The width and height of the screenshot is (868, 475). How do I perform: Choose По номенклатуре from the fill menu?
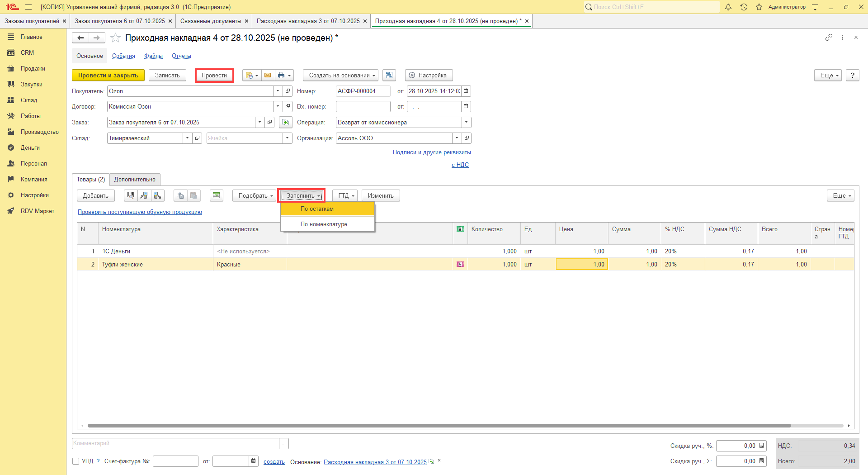[328, 224]
